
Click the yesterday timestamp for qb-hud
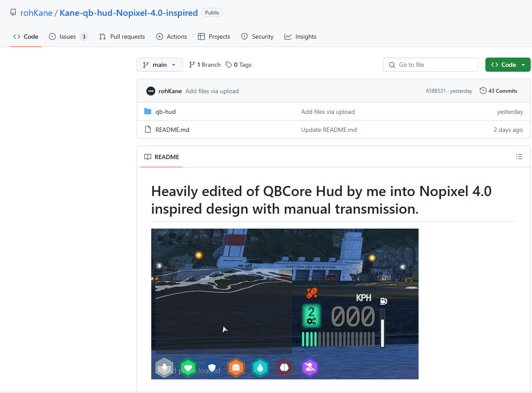[510, 112]
